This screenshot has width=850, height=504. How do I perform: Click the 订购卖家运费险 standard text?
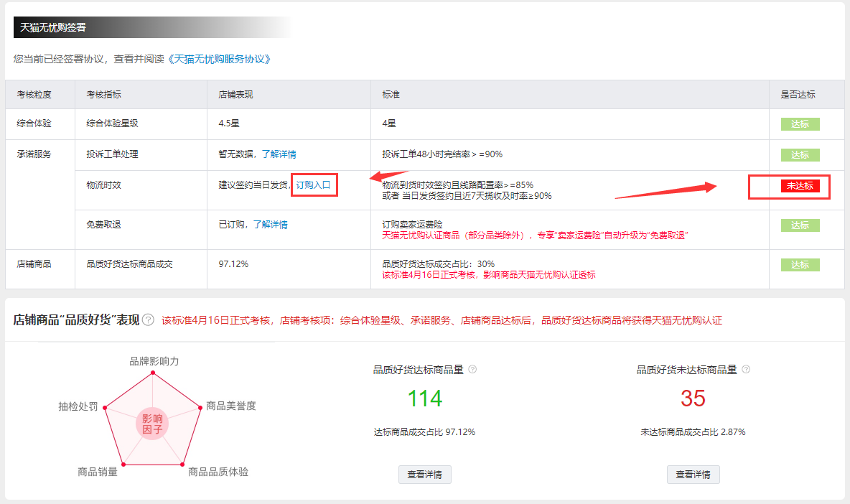[x=413, y=225]
